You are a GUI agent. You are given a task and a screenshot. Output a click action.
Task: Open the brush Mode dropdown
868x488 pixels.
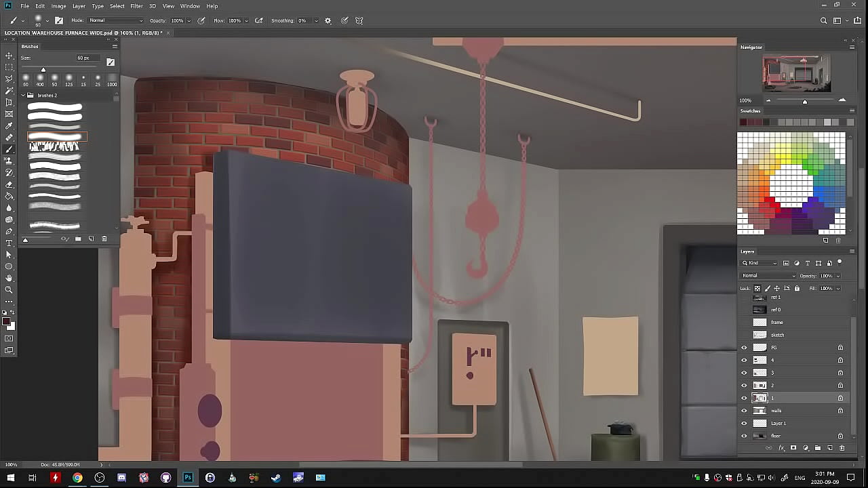click(x=115, y=20)
